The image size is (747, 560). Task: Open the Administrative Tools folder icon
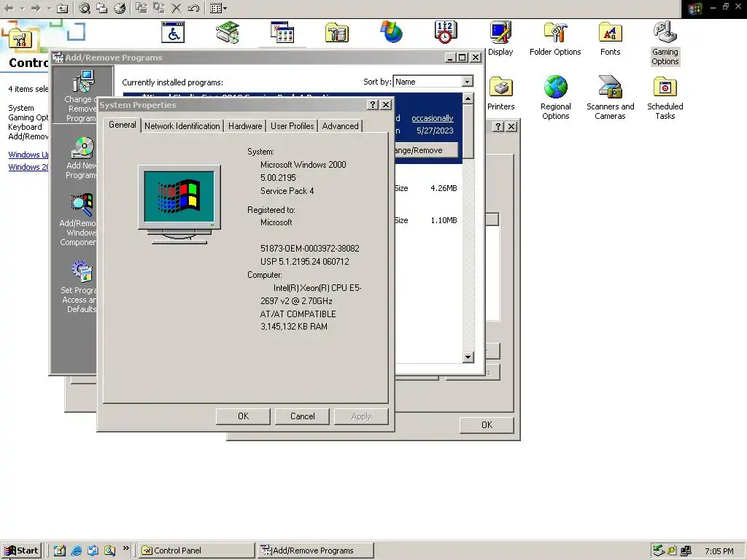tap(337, 32)
